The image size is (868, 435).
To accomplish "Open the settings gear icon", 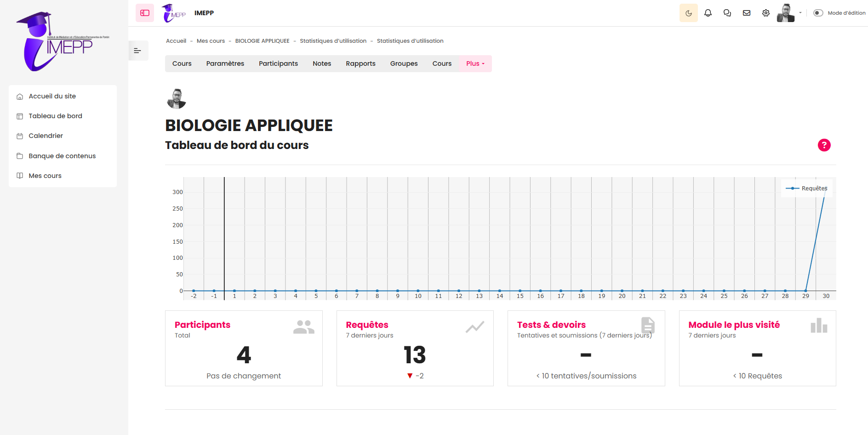I will pos(765,13).
